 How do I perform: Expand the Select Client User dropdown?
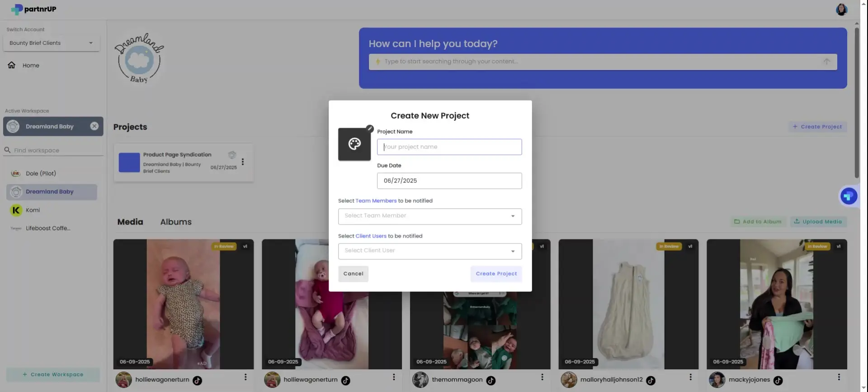tap(429, 251)
